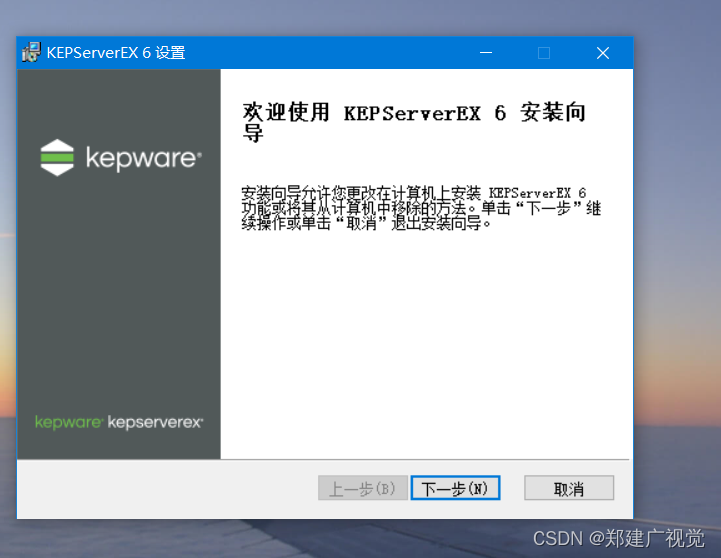Click the 下一步(N) next button

click(x=455, y=488)
